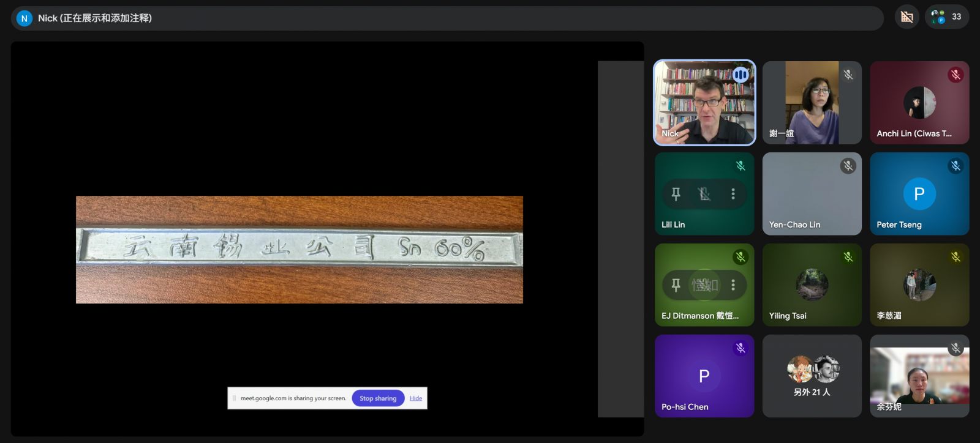Show the other 21 participants (另外 21 人)
This screenshot has width=980, height=443.
[812, 376]
